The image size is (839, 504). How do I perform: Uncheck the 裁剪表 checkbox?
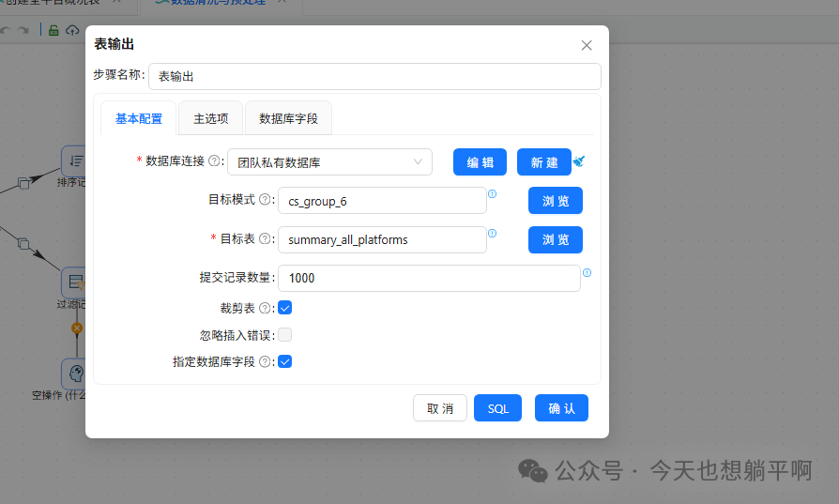tap(284, 308)
